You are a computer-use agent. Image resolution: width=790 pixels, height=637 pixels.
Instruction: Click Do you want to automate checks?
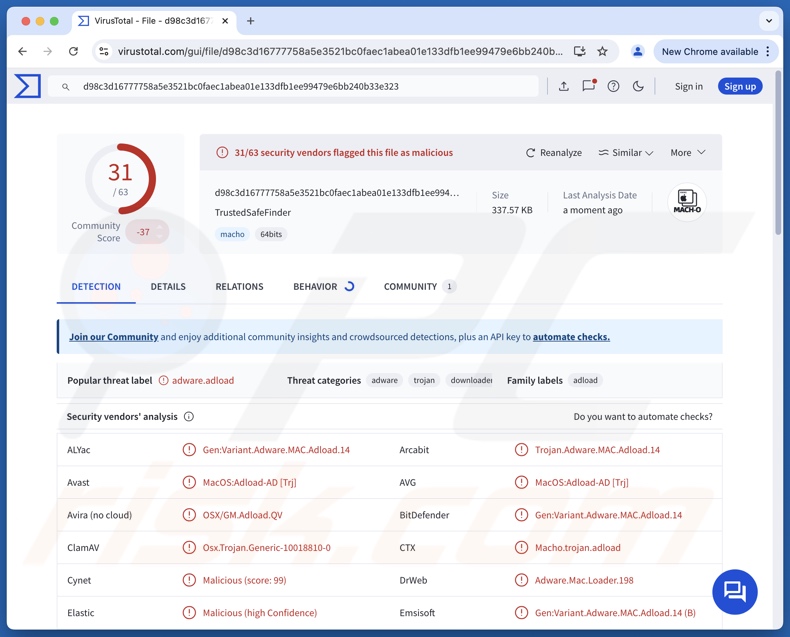(643, 417)
